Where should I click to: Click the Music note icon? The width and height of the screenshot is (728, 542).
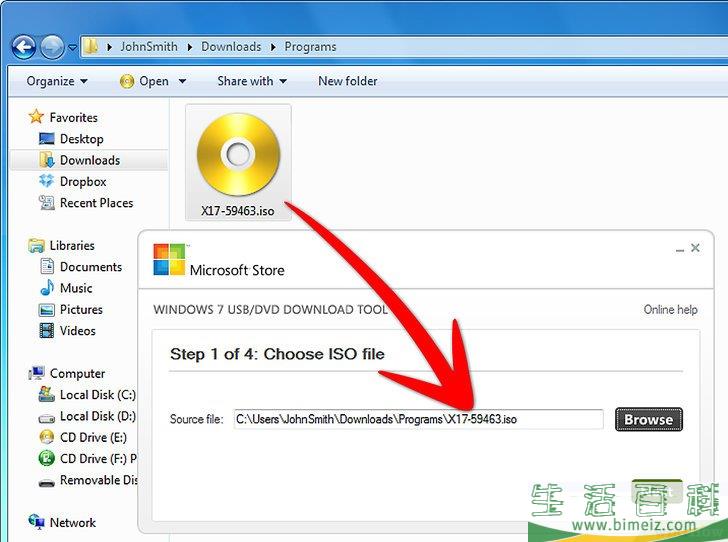tap(47, 288)
